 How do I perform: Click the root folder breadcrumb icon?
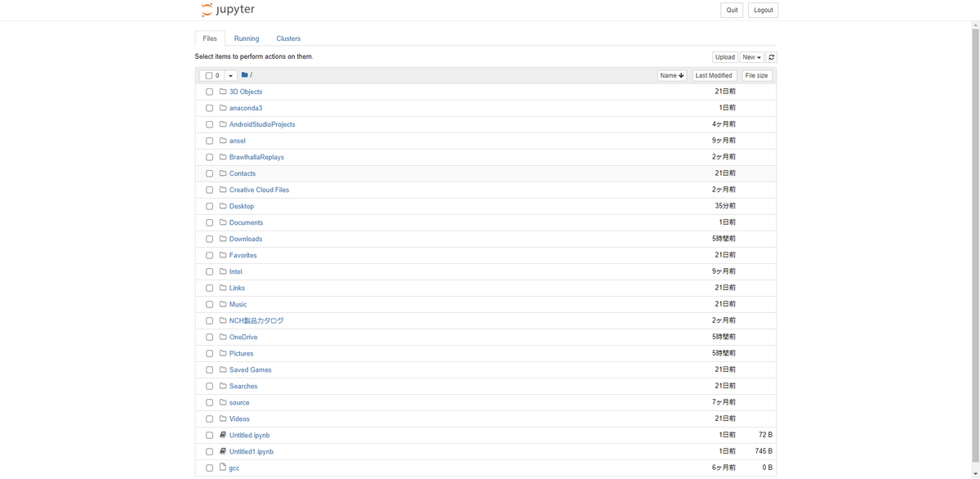click(x=244, y=75)
